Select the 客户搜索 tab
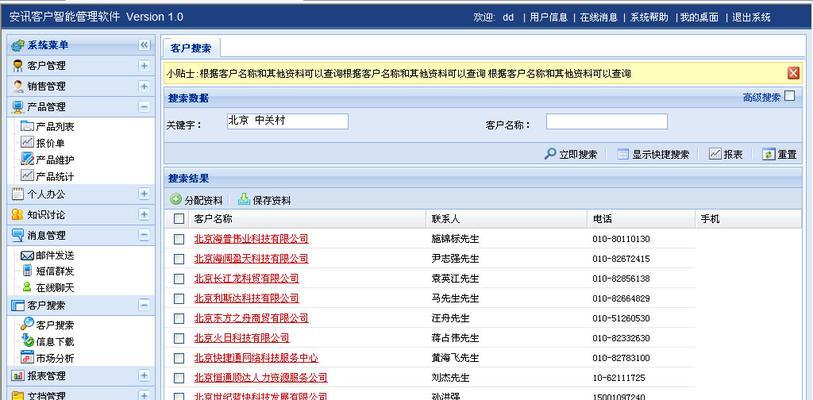The image size is (813, 400). coord(191,48)
